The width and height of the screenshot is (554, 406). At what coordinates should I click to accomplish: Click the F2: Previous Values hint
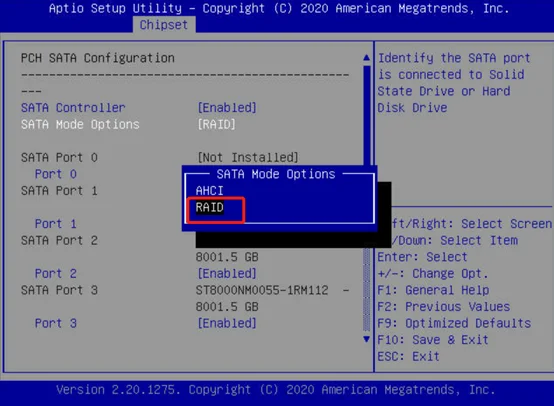[x=444, y=307]
